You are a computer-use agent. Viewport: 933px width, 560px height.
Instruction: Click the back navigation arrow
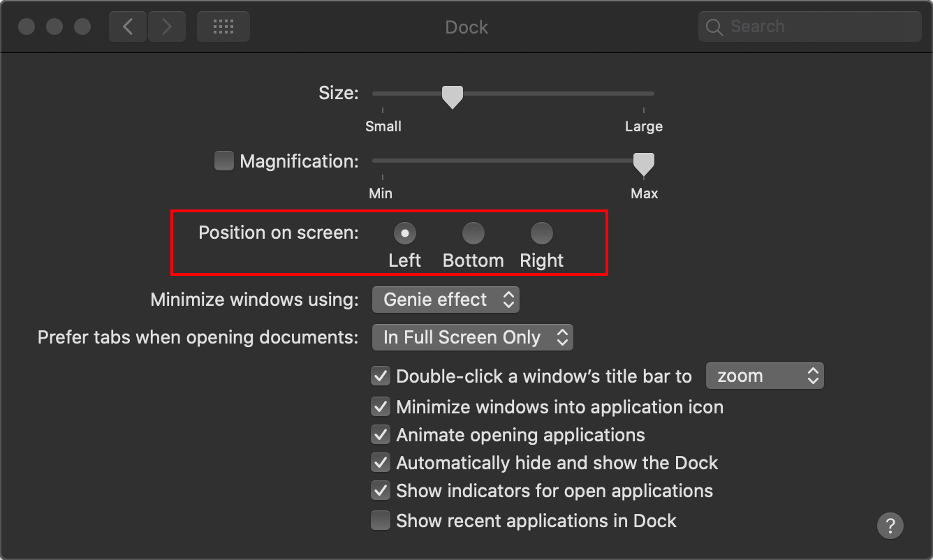pyautogui.click(x=127, y=26)
